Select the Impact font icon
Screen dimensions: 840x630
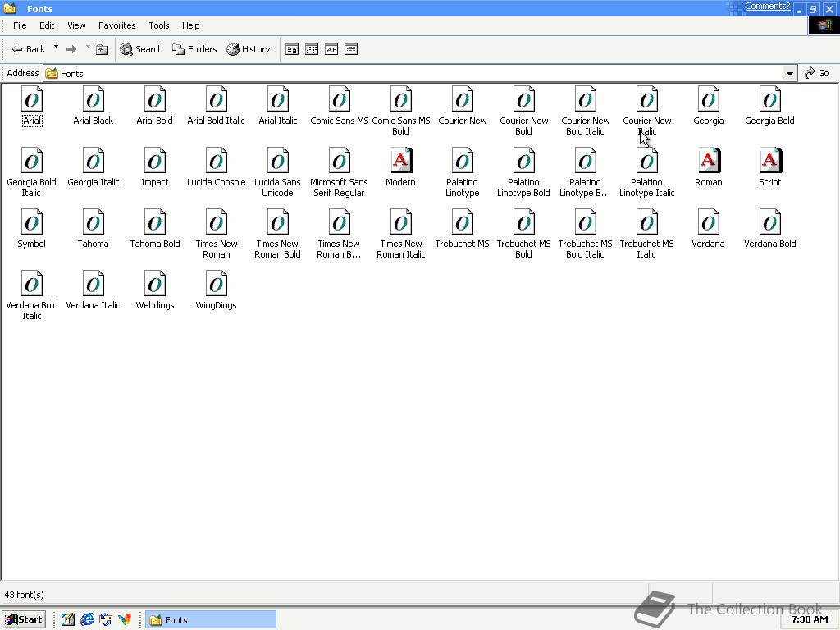point(155,161)
